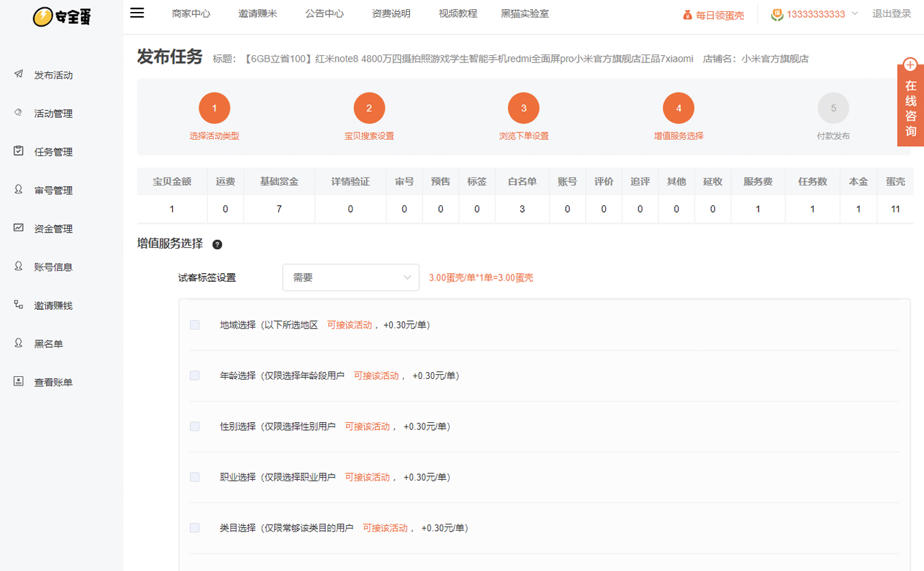Click the help question mark icon
924x571 pixels.
[217, 245]
